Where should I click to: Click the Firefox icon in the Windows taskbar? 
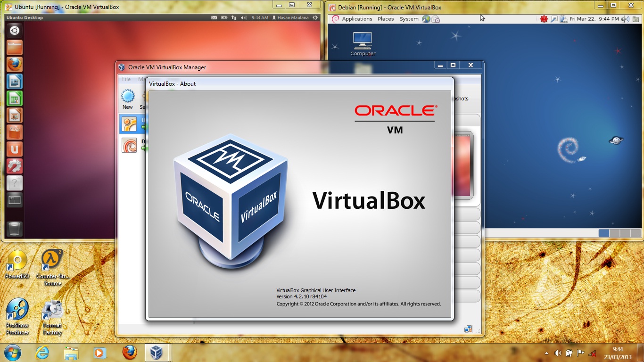point(129,352)
